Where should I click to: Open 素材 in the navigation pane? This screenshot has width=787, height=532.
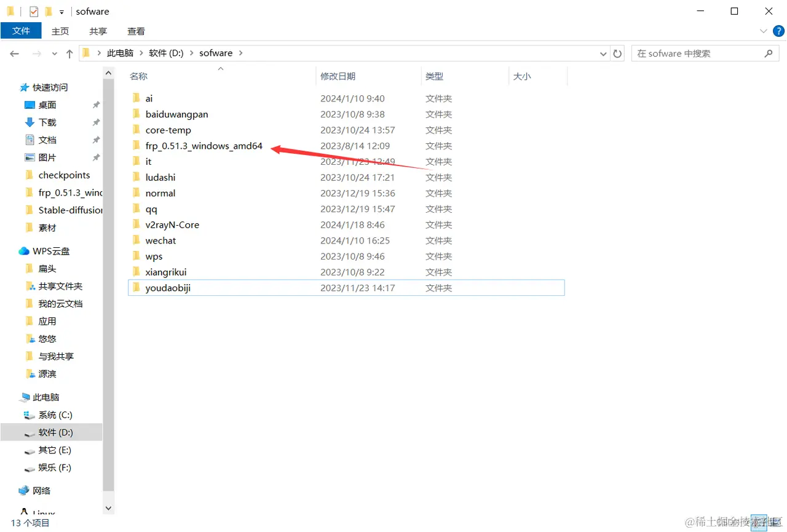pyautogui.click(x=47, y=228)
